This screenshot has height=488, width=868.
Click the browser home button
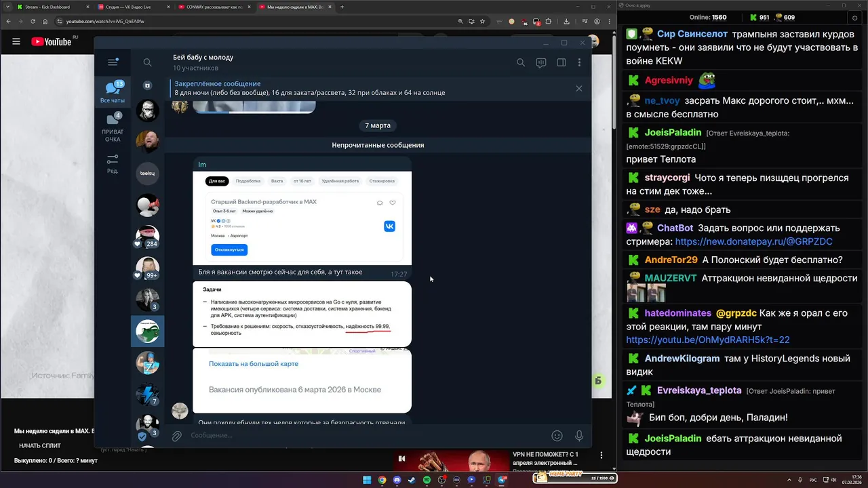[45, 21]
